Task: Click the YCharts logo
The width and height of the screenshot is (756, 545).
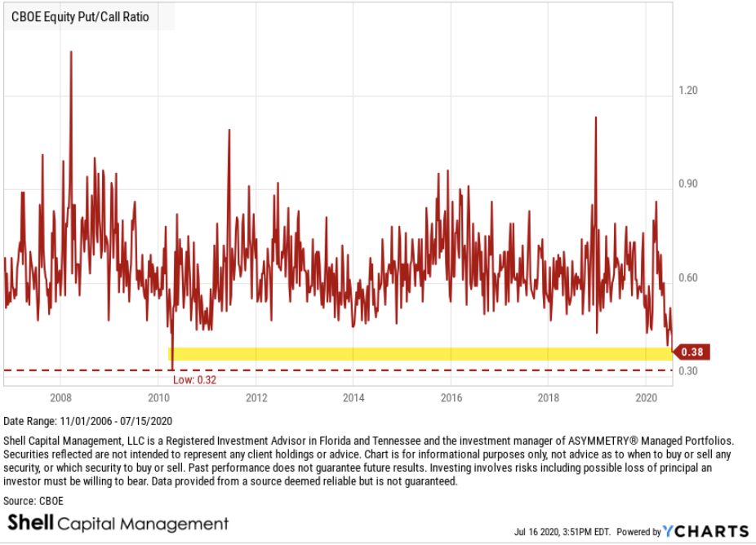Action: tap(705, 531)
